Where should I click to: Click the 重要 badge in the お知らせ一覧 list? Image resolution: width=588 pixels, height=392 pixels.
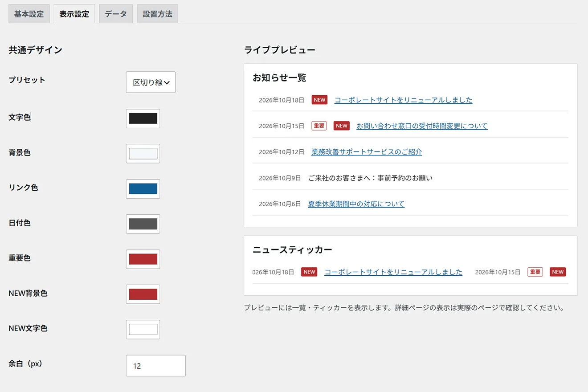point(319,126)
